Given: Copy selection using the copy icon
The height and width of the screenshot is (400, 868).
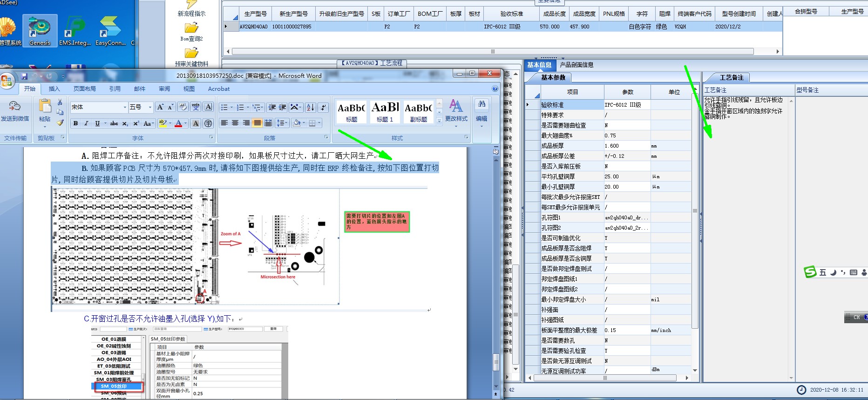Looking at the screenshot, I should 60,112.
